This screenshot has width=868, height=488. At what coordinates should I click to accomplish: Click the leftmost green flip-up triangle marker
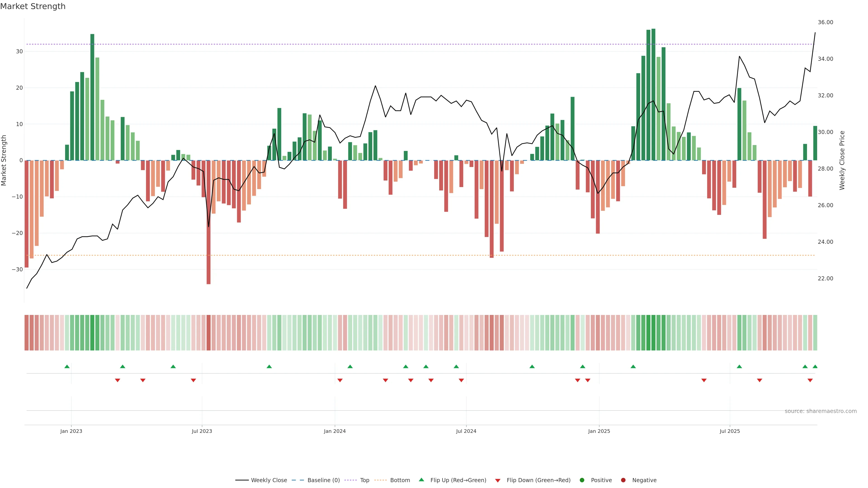click(x=67, y=366)
